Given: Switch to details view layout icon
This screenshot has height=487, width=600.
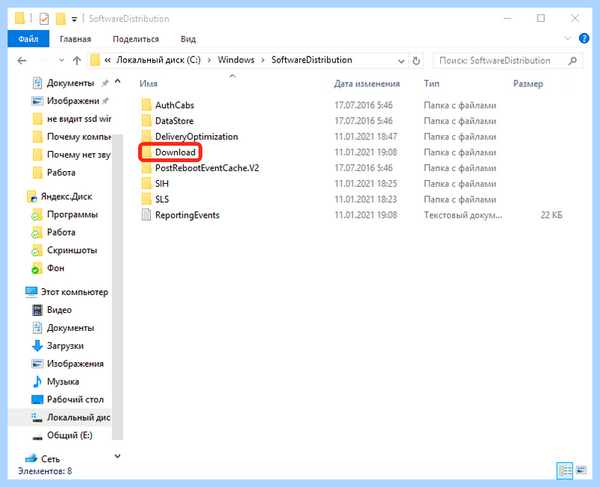Looking at the screenshot, I should coord(565,471).
